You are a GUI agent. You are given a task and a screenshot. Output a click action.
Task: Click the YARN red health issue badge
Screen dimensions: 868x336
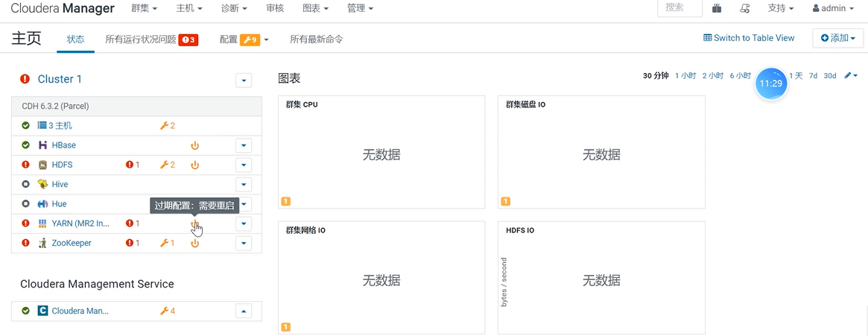pos(133,224)
